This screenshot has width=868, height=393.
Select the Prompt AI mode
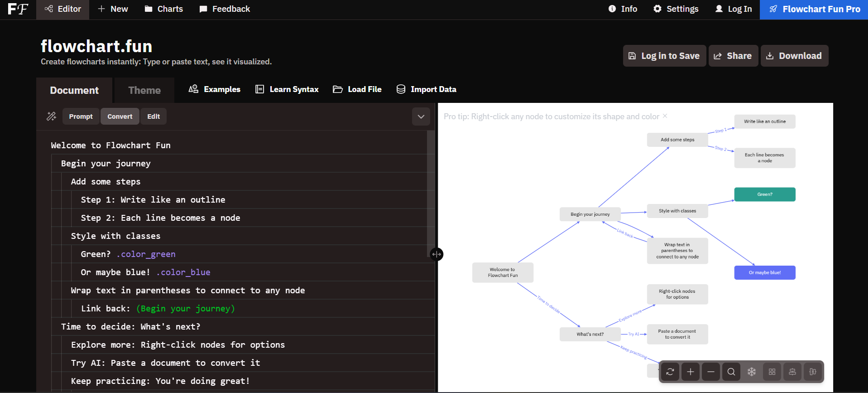(x=81, y=116)
